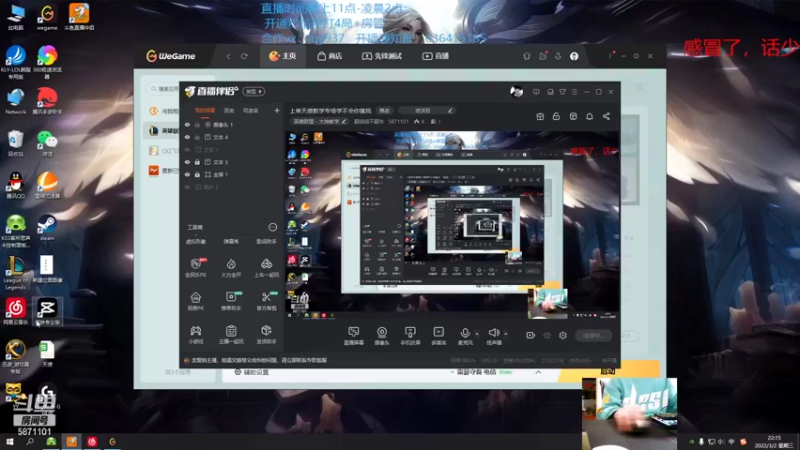Add a new scene with plus button

pyautogui.click(x=277, y=110)
